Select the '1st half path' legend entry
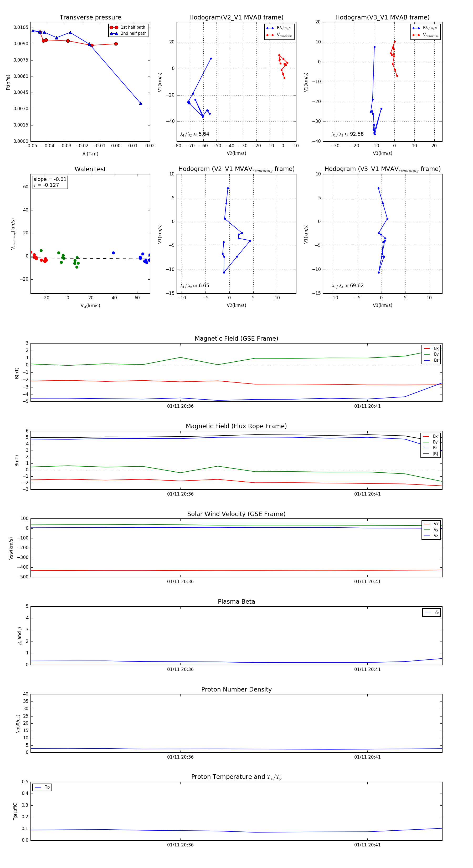The height and width of the screenshot is (868, 473). [x=128, y=27]
